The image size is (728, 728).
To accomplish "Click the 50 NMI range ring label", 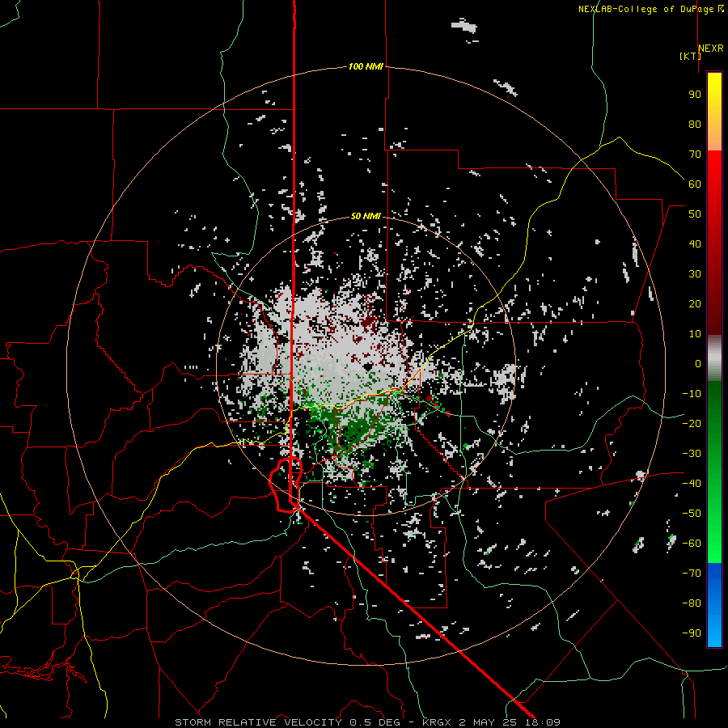I will point(366,216).
